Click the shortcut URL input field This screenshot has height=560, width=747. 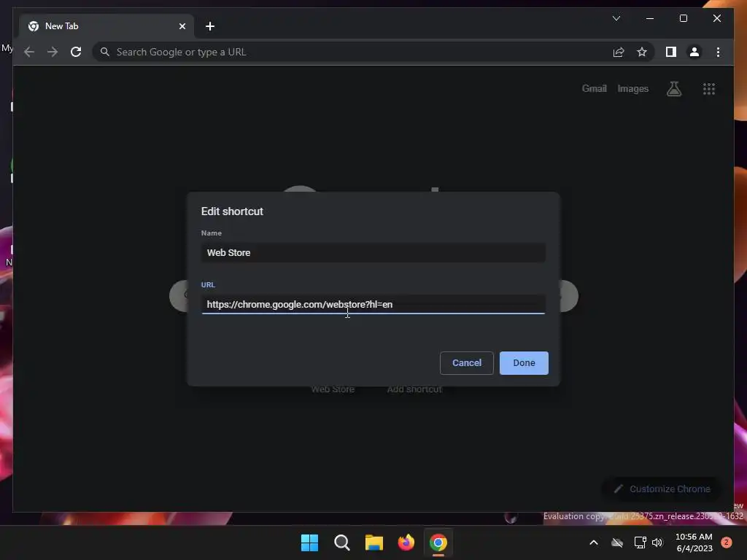click(373, 304)
